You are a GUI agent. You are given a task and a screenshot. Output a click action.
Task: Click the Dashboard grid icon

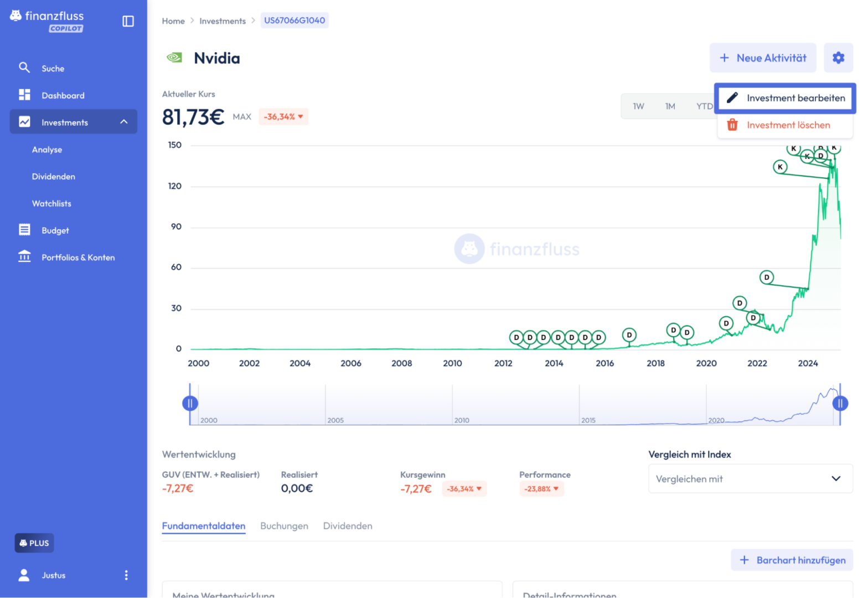pyautogui.click(x=24, y=95)
